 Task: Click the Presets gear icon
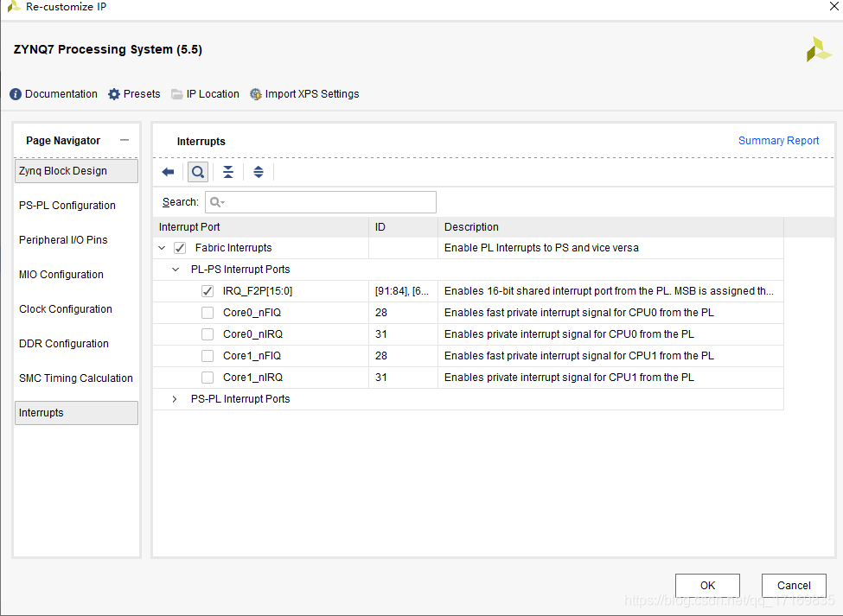pyautogui.click(x=114, y=94)
